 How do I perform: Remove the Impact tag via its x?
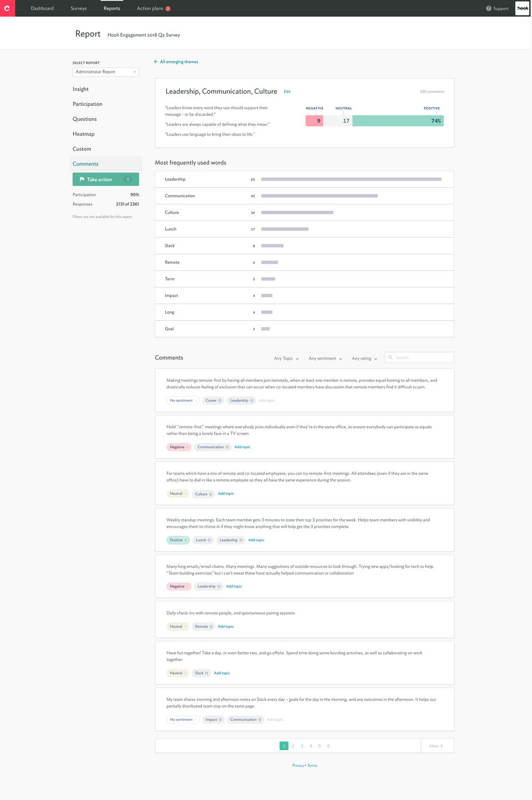220,720
